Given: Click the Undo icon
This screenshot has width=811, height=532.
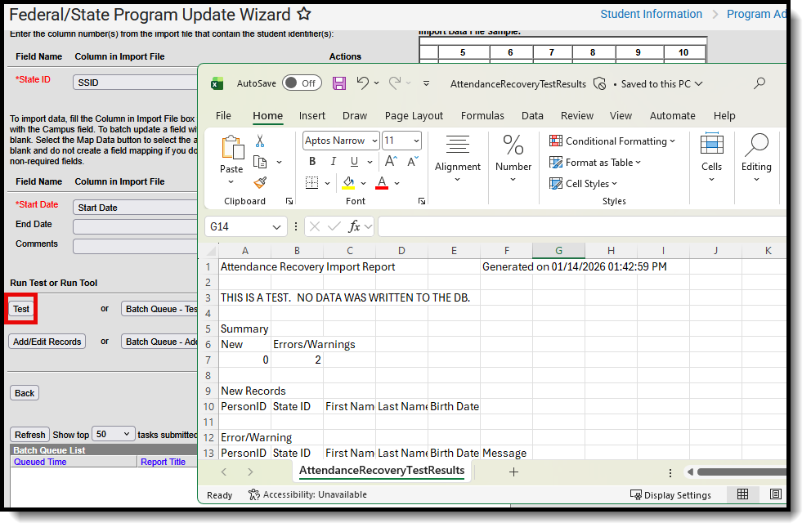Looking at the screenshot, I should 363,83.
